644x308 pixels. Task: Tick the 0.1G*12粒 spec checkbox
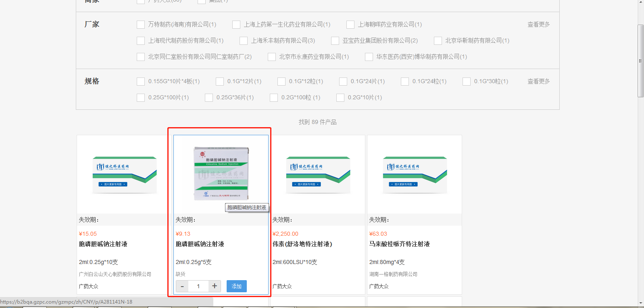281,82
